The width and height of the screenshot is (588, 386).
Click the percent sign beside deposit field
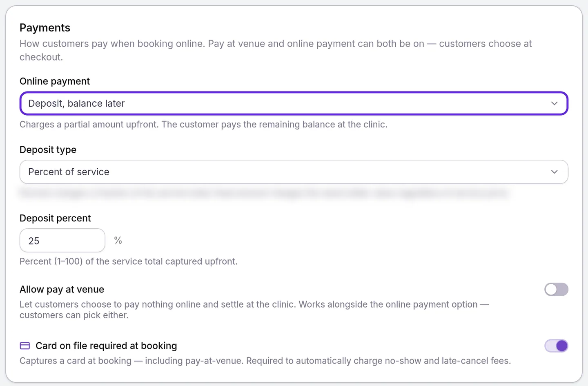(118, 240)
